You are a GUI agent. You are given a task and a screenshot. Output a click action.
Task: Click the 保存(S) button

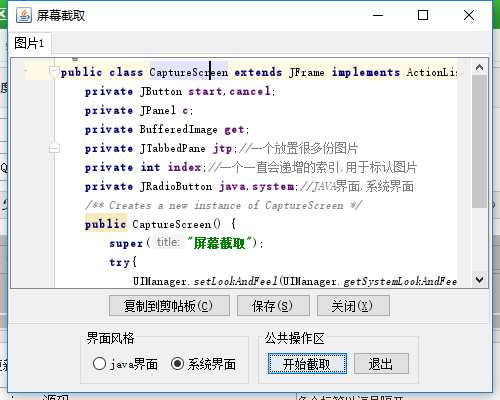click(x=273, y=305)
